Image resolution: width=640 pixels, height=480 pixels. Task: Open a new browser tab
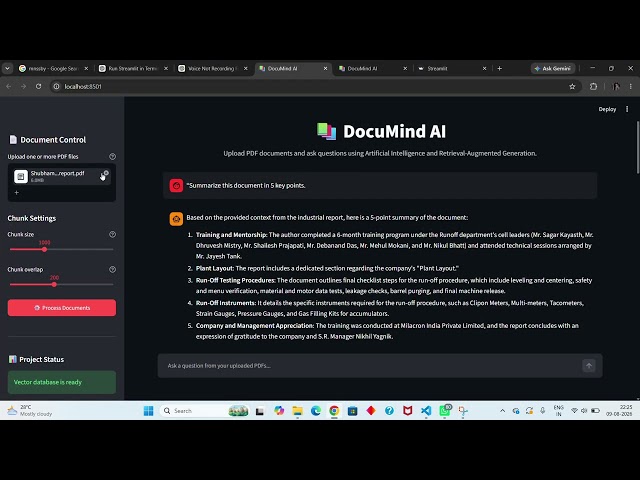[x=500, y=69]
